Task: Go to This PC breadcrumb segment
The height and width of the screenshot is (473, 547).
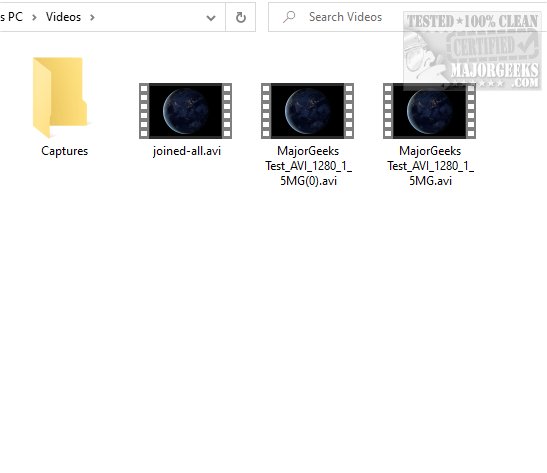Action: [12, 17]
